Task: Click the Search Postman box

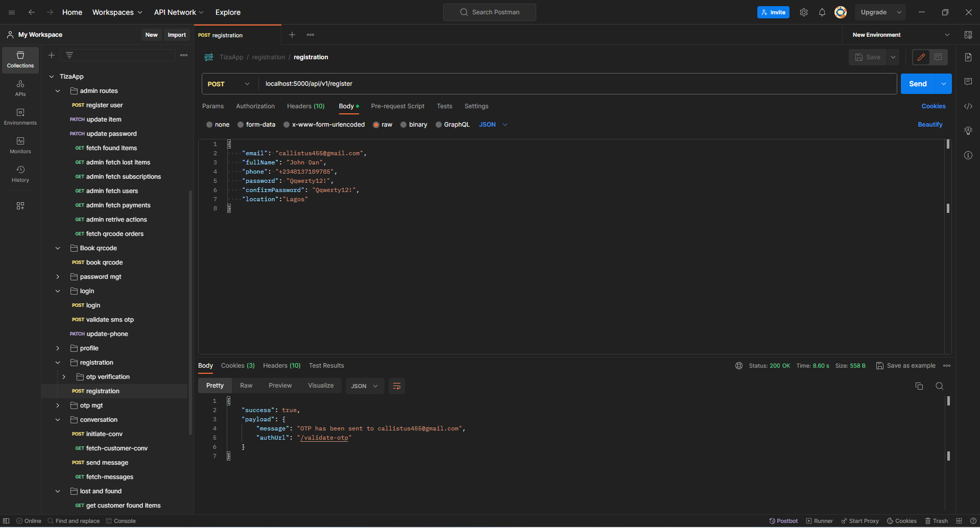Action: [490, 12]
